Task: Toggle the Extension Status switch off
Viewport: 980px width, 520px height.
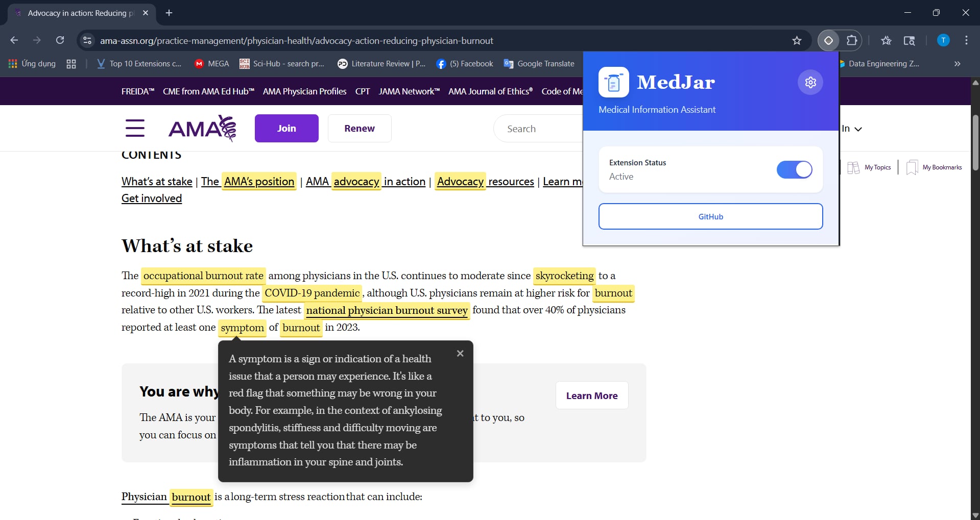Action: coord(794,169)
